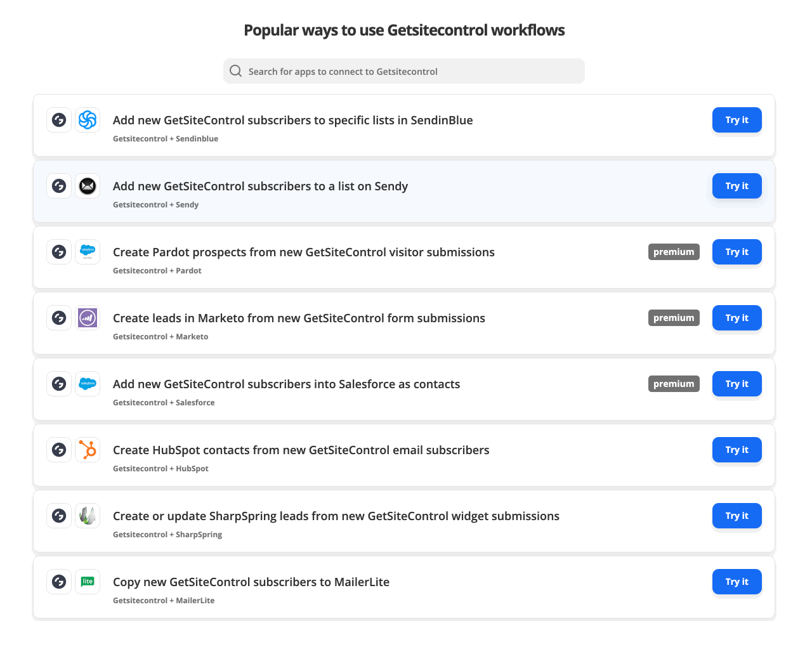Click the Sendinblue app icon

[88, 120]
